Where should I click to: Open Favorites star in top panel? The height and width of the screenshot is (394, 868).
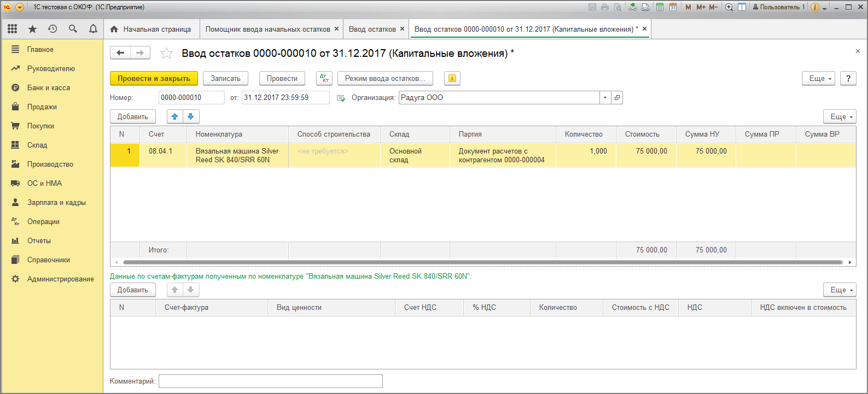[x=32, y=29]
